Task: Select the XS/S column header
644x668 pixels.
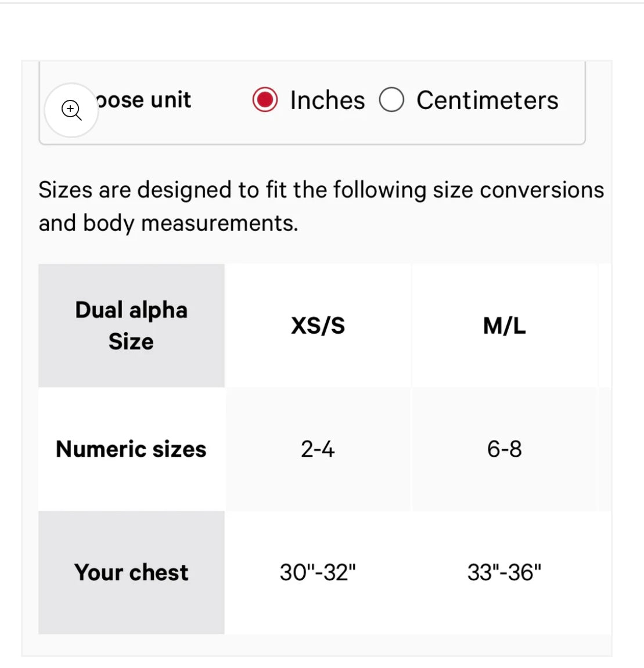Action: (x=318, y=325)
